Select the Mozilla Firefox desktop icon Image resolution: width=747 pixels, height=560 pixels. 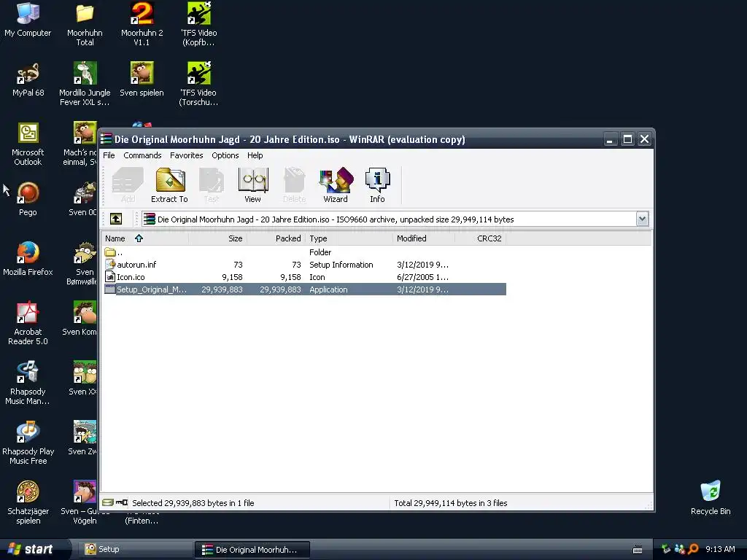[28, 259]
